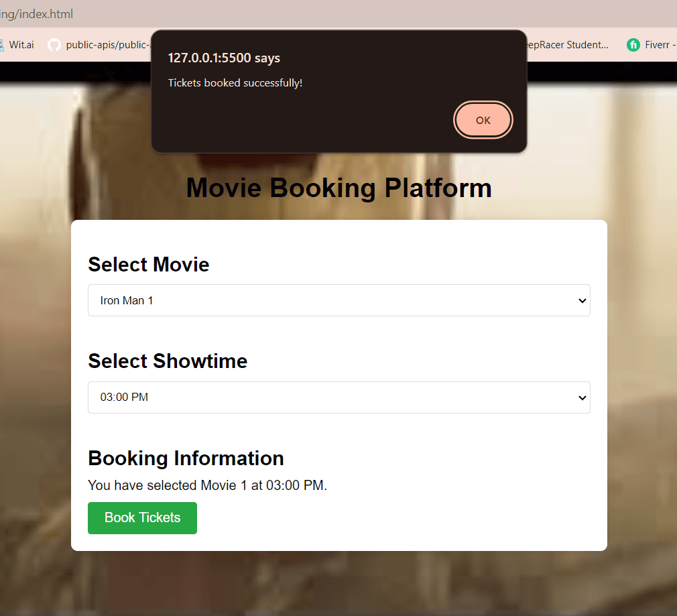Click the "127.0.0.1:5500 says" dialog title
Image resolution: width=677 pixels, height=616 pixels.
(x=224, y=58)
